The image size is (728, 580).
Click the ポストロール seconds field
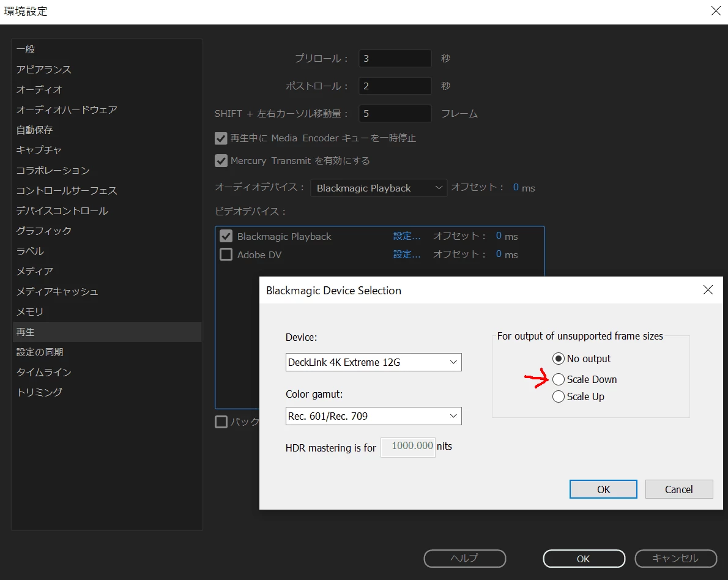click(x=395, y=86)
